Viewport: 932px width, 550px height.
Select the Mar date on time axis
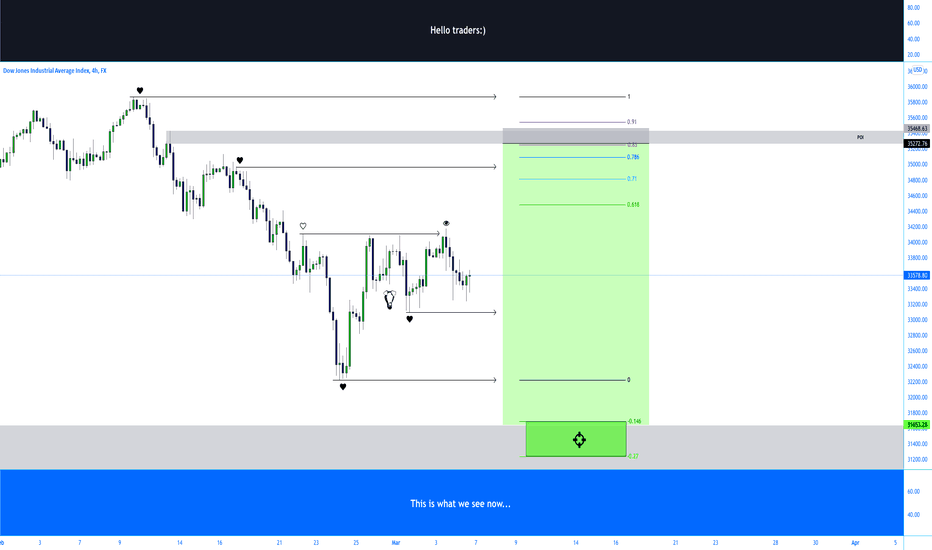pyautogui.click(x=396, y=543)
